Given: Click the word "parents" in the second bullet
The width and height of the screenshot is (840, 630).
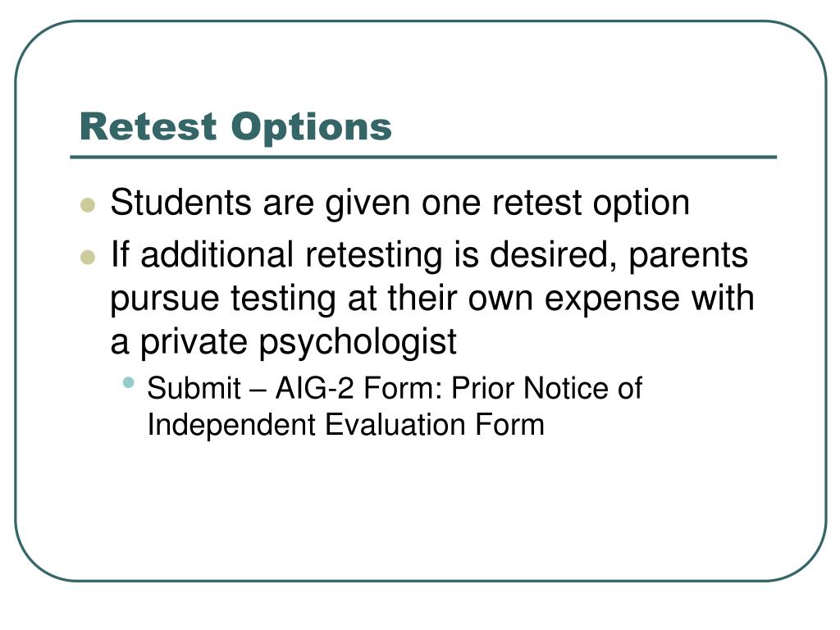Looking at the screenshot, I should (688, 258).
